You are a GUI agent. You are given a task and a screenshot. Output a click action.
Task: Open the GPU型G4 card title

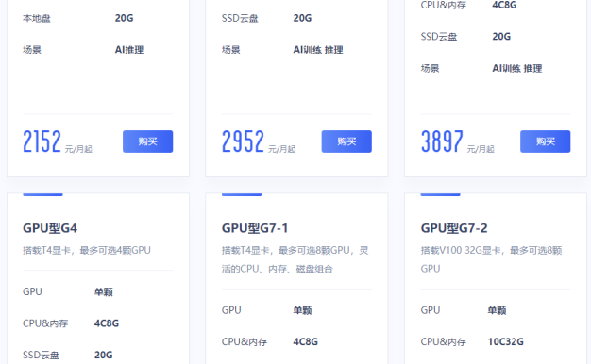[x=50, y=228]
